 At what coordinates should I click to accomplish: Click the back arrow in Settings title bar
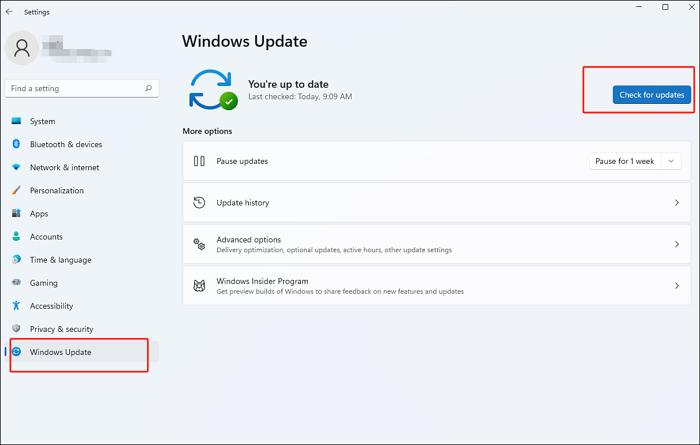point(9,12)
